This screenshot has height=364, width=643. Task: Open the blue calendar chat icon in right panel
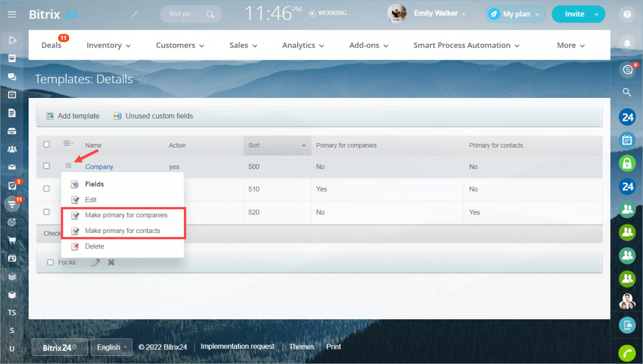click(x=627, y=140)
